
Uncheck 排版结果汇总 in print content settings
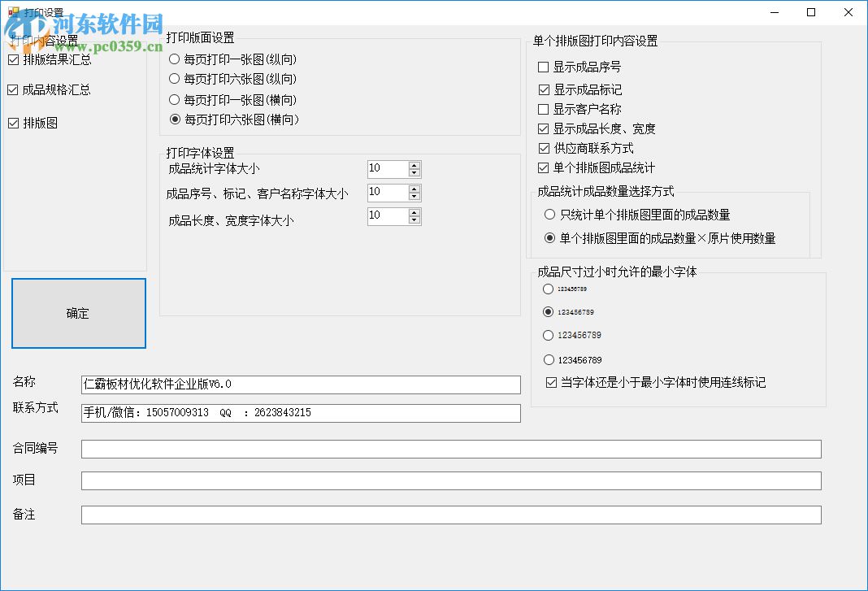[14, 59]
